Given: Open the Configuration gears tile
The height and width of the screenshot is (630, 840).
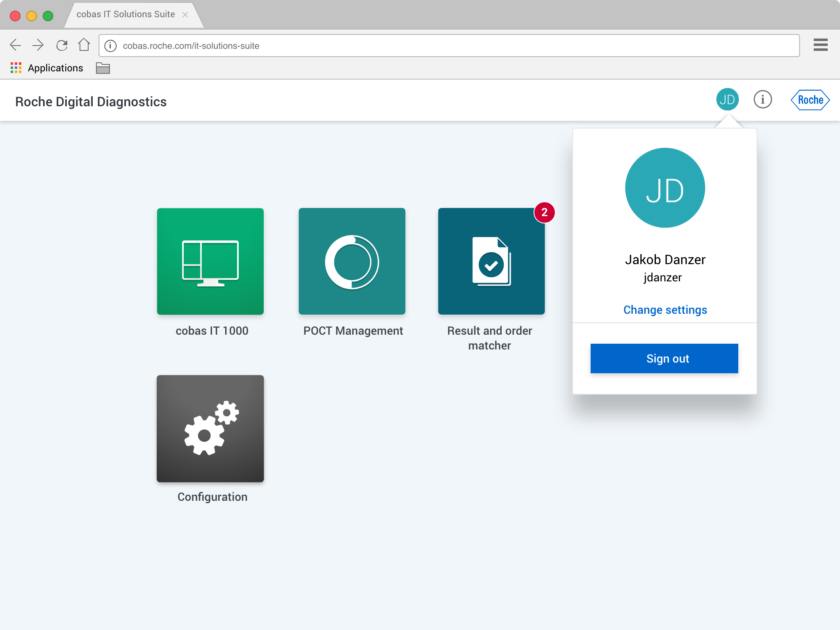Looking at the screenshot, I should [210, 428].
